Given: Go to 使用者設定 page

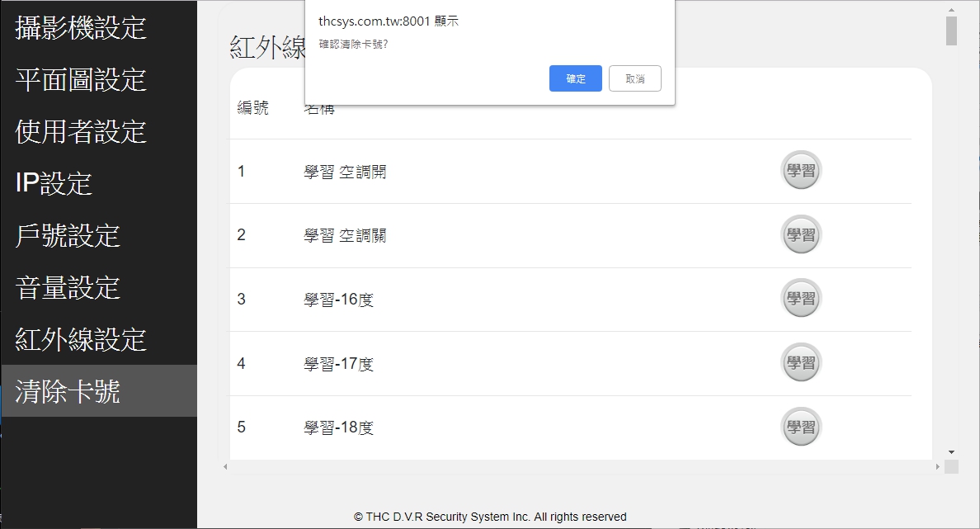Looking at the screenshot, I should [x=81, y=131].
